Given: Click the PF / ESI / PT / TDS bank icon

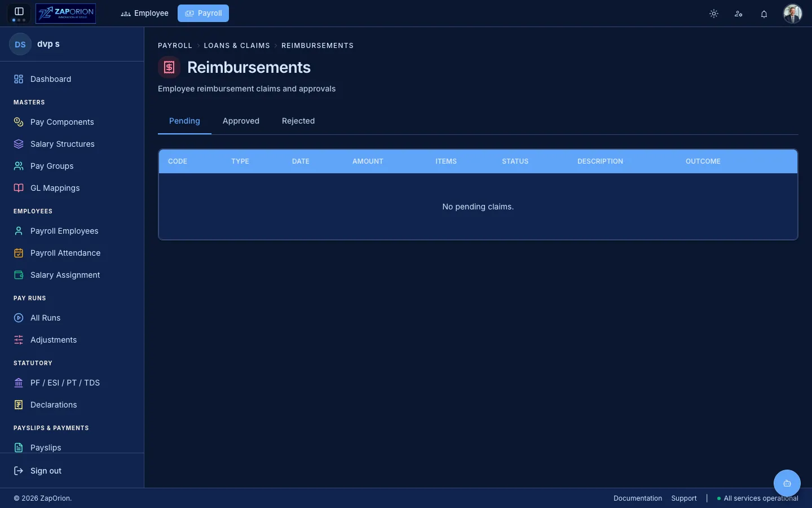Looking at the screenshot, I should pyautogui.click(x=19, y=383).
